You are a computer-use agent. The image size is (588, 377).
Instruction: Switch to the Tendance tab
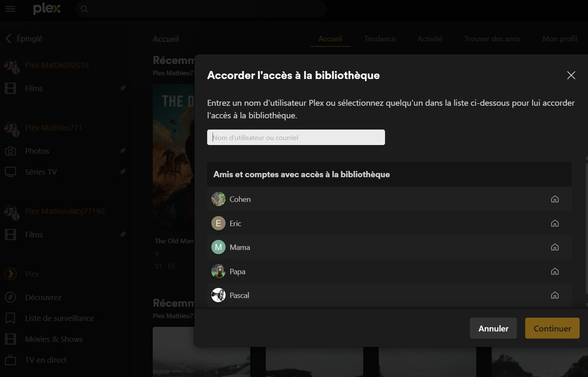(x=380, y=38)
